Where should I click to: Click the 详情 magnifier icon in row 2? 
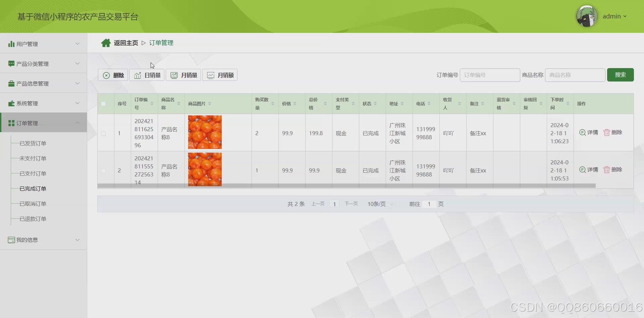[583, 170]
